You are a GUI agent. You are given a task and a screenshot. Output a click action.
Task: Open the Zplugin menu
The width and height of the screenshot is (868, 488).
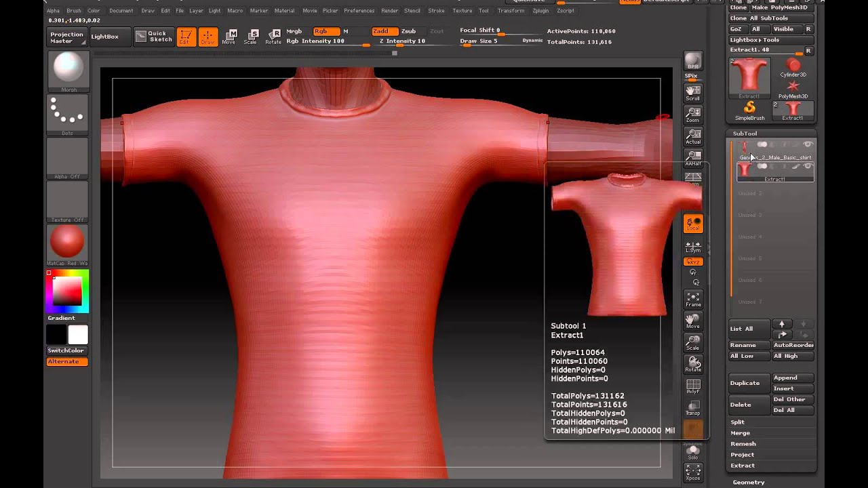pyautogui.click(x=540, y=11)
